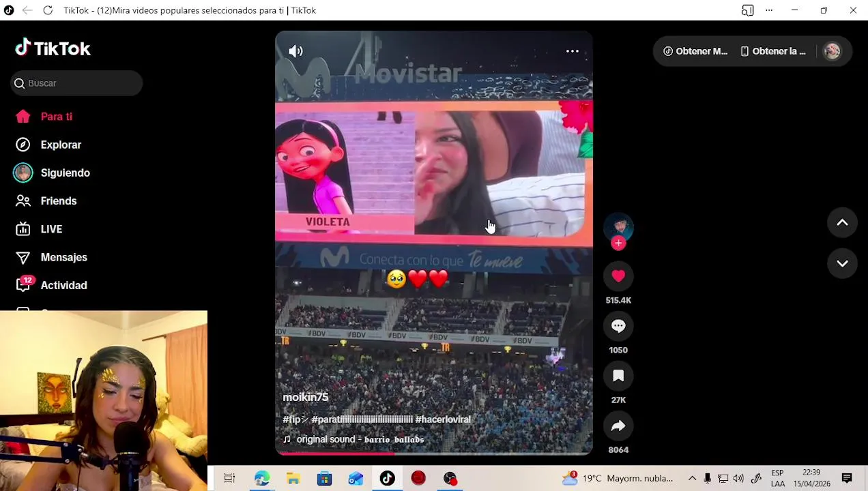Screen dimensions: 868x491
Task: Open the moikin75 username link
Action: [x=306, y=397]
